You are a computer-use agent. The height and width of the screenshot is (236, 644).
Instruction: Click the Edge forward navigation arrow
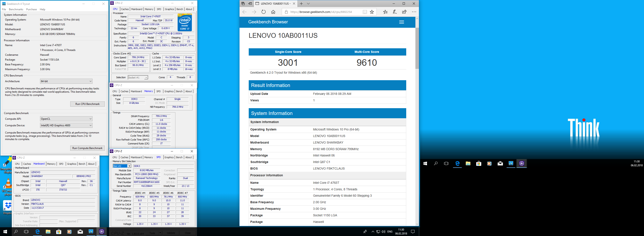click(254, 12)
